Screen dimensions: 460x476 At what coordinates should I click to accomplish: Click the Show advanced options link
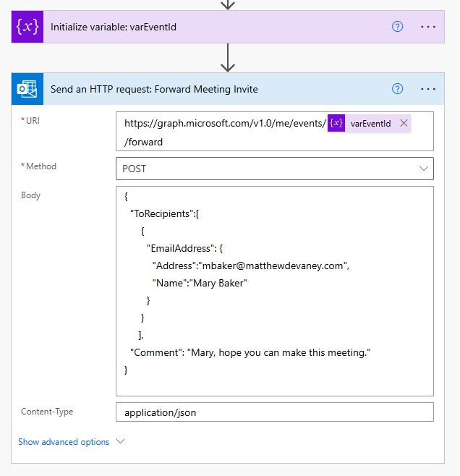click(64, 441)
